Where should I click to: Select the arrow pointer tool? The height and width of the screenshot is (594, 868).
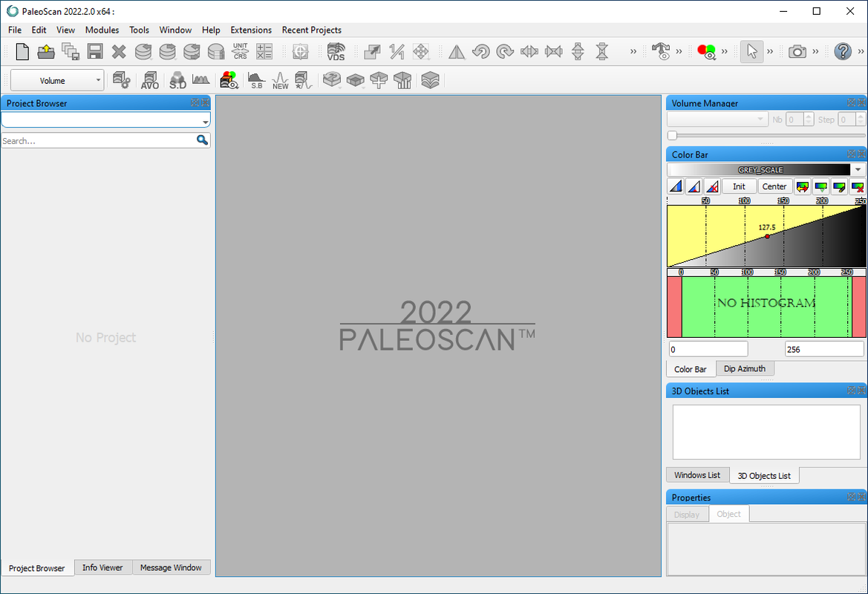tap(751, 51)
